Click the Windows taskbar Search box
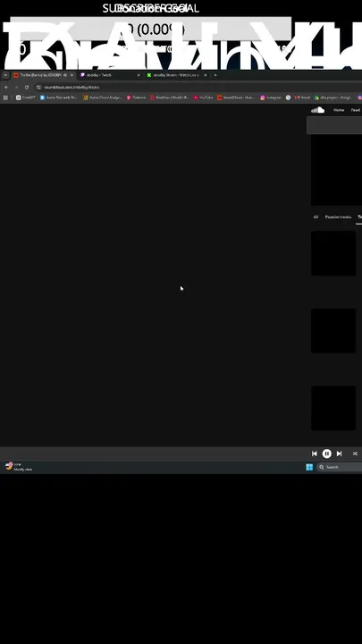Image resolution: width=362 pixels, height=644 pixels. (340, 467)
